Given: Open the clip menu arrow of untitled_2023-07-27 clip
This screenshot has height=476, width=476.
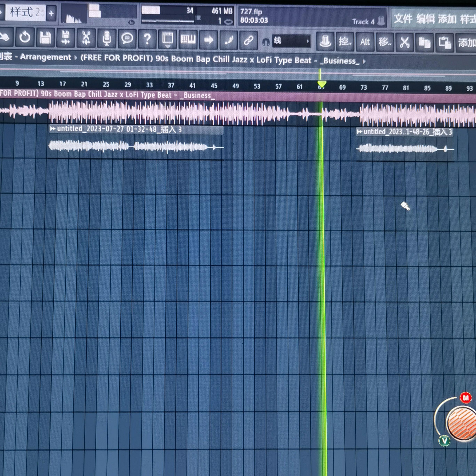Looking at the screenshot, I should (x=53, y=128).
